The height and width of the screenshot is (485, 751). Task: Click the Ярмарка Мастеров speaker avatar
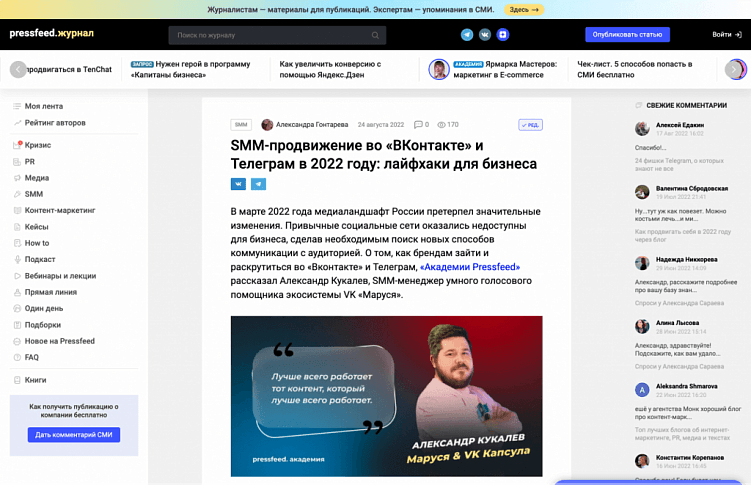(x=439, y=69)
